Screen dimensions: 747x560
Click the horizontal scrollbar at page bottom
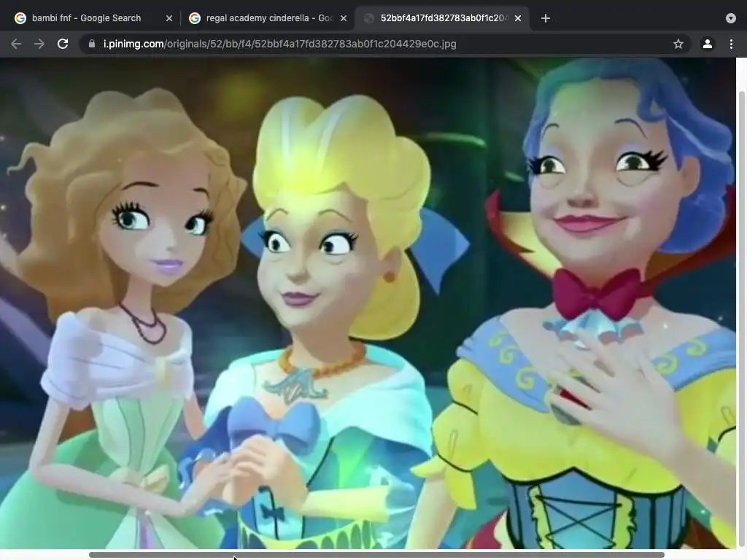(x=376, y=555)
